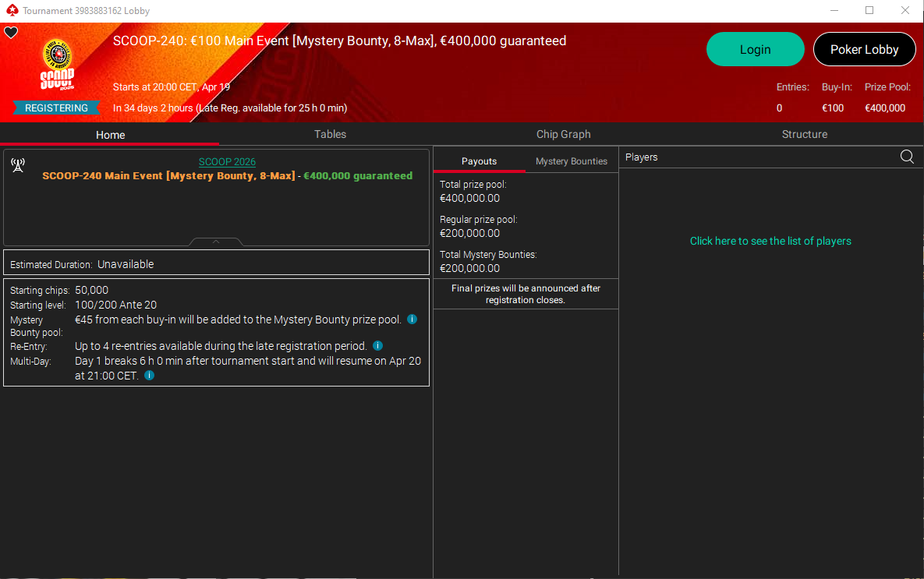Open search in Players panel
The image size is (924, 579).
pos(907,157)
